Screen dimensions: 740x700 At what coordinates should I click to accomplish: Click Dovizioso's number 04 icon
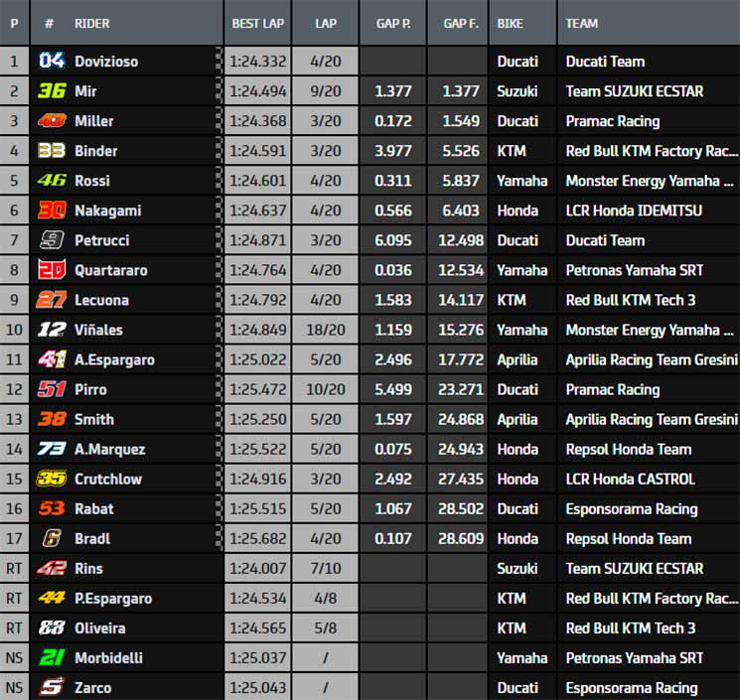pyautogui.click(x=52, y=61)
